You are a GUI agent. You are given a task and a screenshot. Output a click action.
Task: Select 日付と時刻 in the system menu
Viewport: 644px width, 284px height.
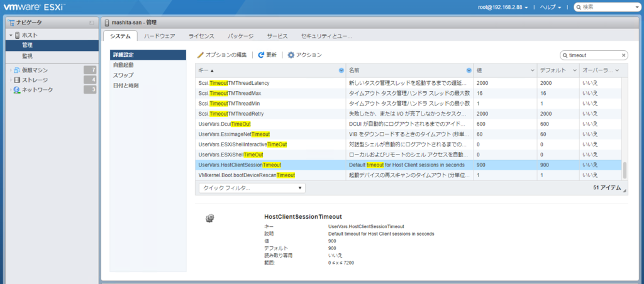(148, 86)
